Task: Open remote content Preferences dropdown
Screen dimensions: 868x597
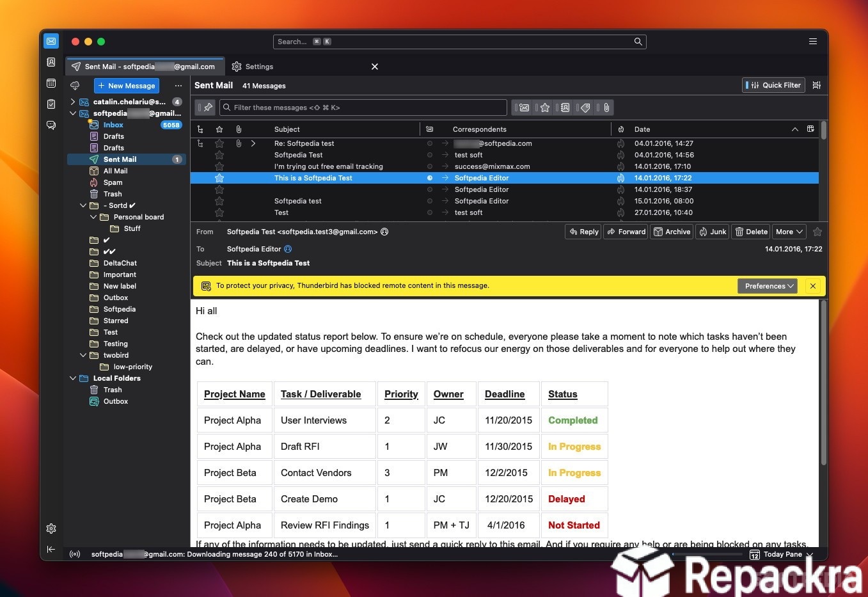Action: pos(768,286)
